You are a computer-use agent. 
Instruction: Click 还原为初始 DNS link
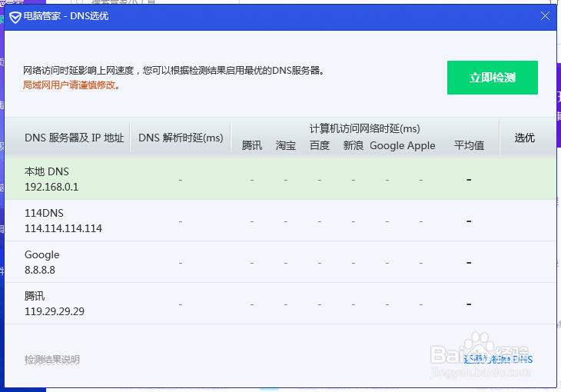tap(498, 360)
